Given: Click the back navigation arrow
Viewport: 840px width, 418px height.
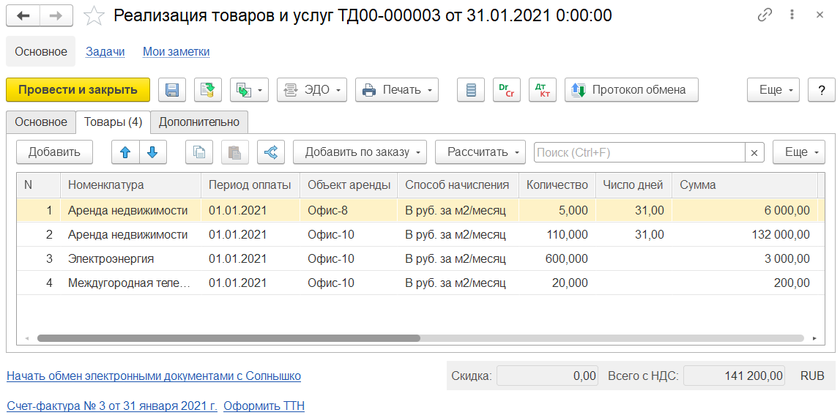Looking at the screenshot, I should (x=23, y=16).
